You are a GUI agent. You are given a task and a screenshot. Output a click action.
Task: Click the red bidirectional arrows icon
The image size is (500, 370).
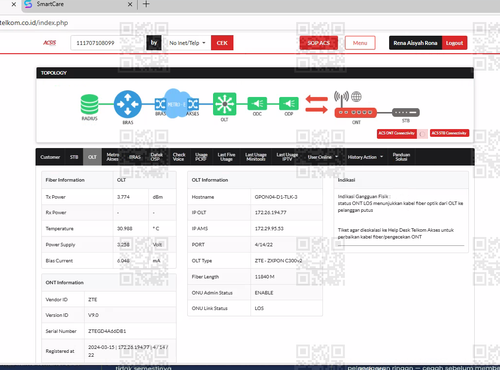point(317,104)
